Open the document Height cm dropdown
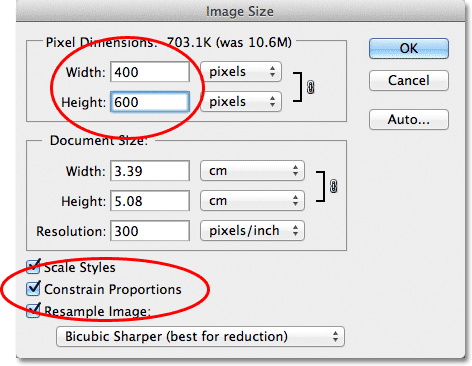Screen dimensions: 472x366 [252, 200]
